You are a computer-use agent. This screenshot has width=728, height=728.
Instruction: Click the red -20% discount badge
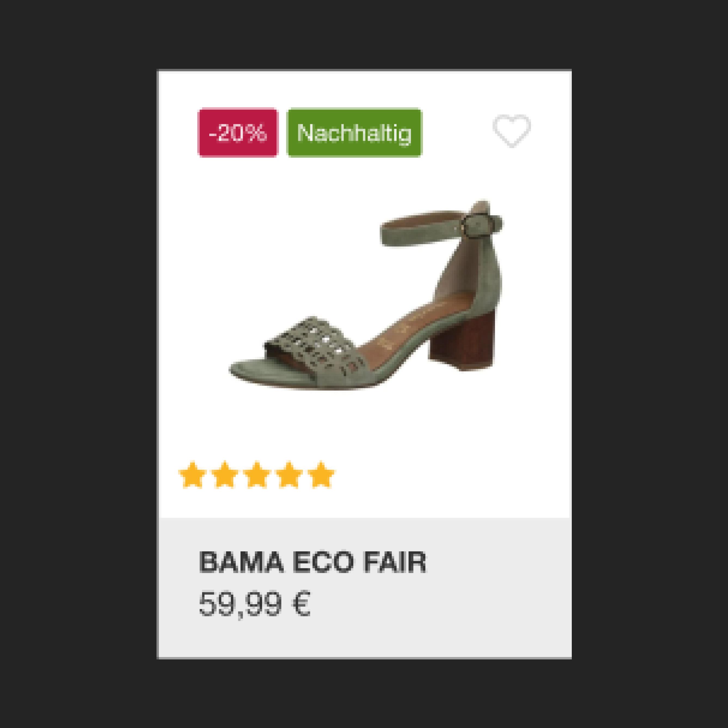(x=238, y=132)
